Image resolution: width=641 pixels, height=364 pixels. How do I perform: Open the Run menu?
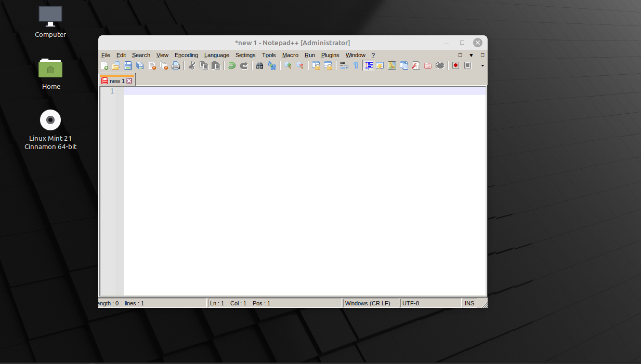point(310,55)
